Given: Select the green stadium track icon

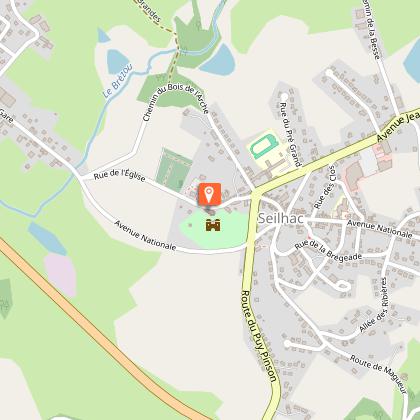Looking at the screenshot, I should (x=264, y=147).
